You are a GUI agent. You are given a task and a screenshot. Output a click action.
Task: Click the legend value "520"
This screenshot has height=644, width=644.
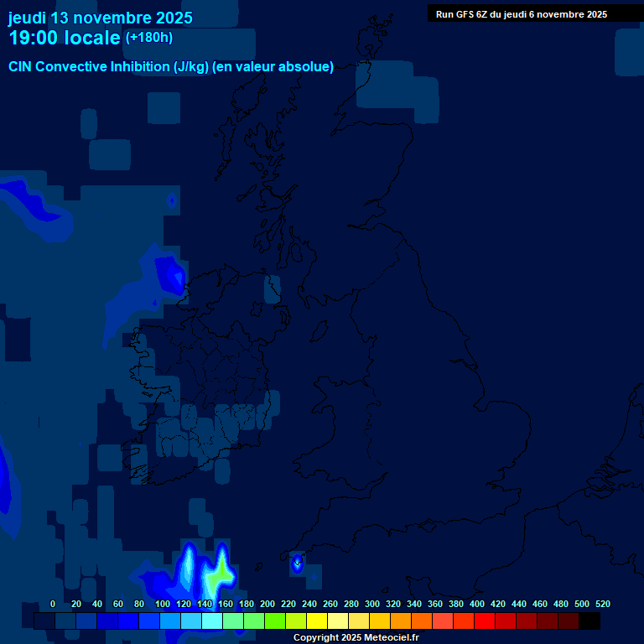(602, 604)
